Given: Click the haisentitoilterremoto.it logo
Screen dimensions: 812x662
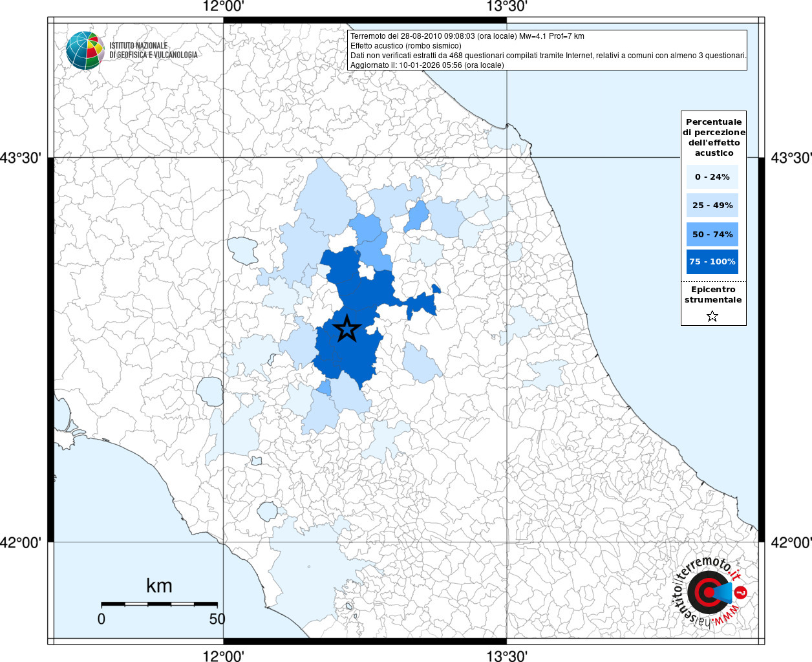Looking at the screenshot, I should tap(710, 592).
